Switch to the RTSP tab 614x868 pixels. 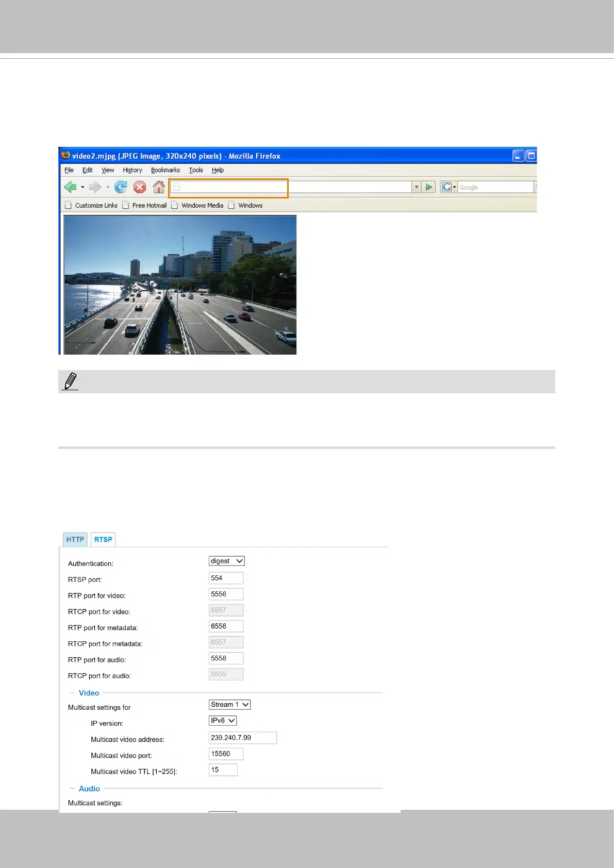coord(103,540)
